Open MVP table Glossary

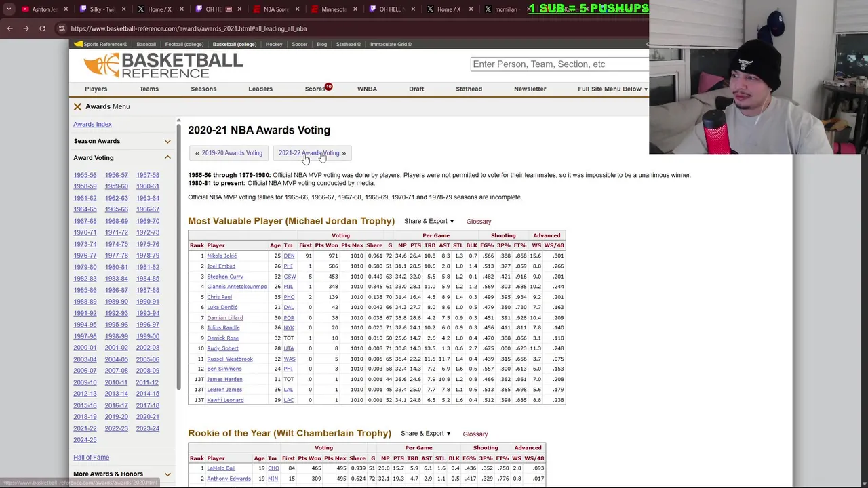(x=479, y=222)
